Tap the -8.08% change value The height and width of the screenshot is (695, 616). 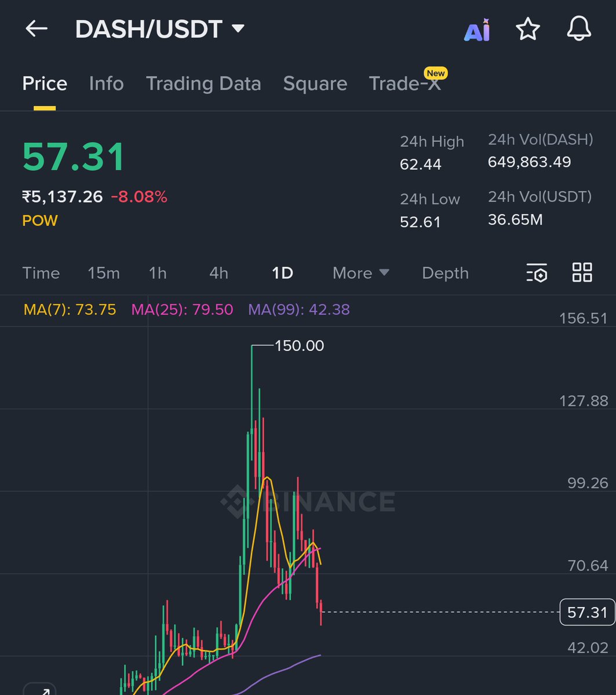[x=139, y=197]
